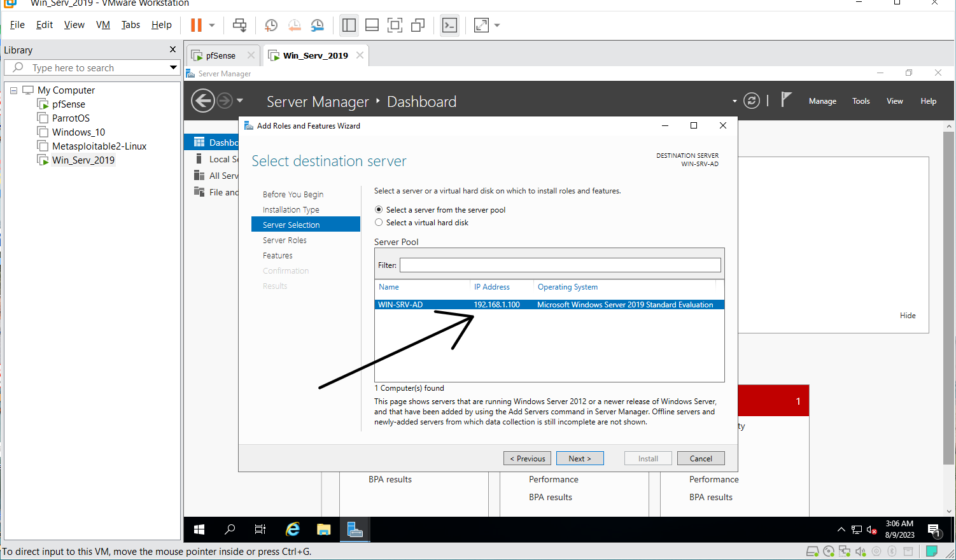The width and height of the screenshot is (956, 560).
Task: Click the stretch guest display icon
Action: (481, 25)
